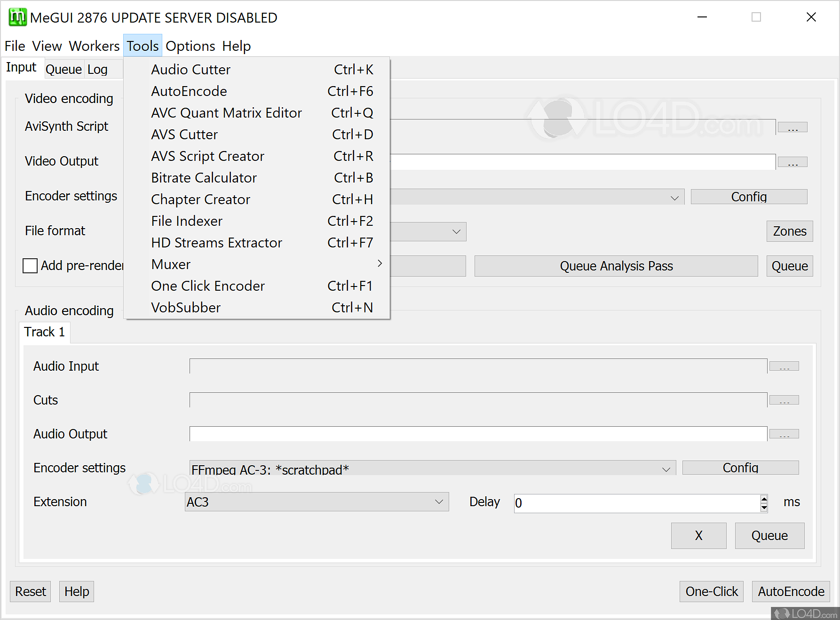The width and height of the screenshot is (840, 620).
Task: Increase Delay using the spinner up arrow
Action: tap(764, 499)
